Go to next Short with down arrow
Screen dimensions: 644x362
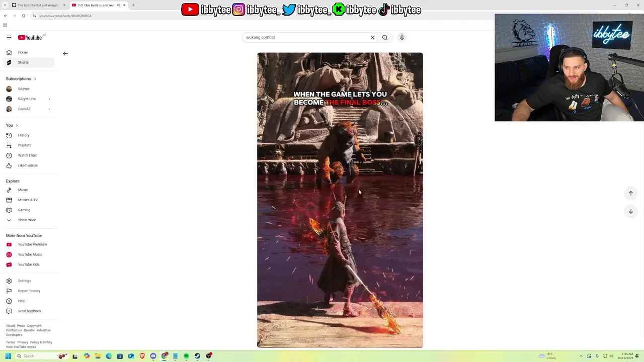(x=631, y=212)
